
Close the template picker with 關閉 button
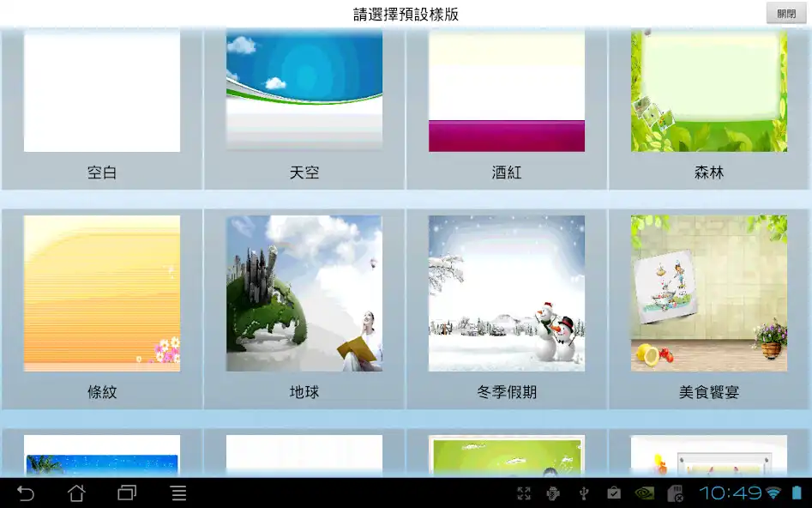pos(785,12)
